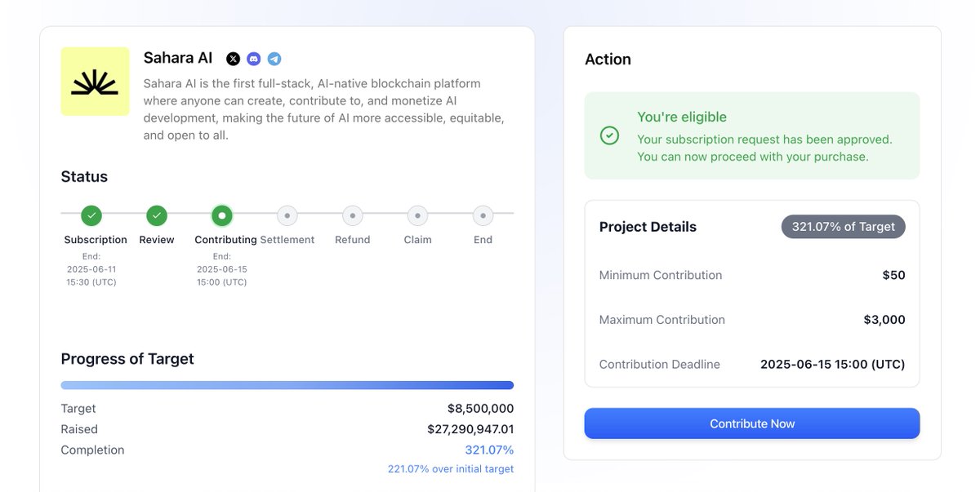Click the 'Progress of Target' heading
Image resolution: width=980 pixels, height=492 pixels.
127,359
